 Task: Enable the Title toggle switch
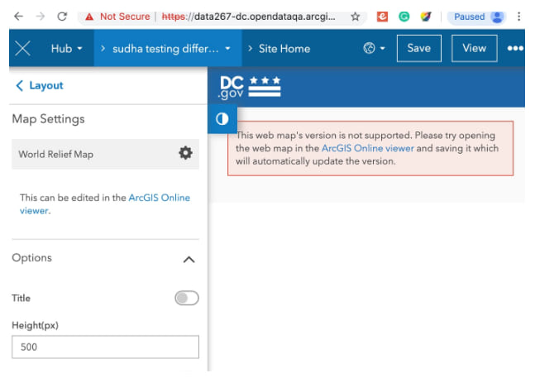187,298
